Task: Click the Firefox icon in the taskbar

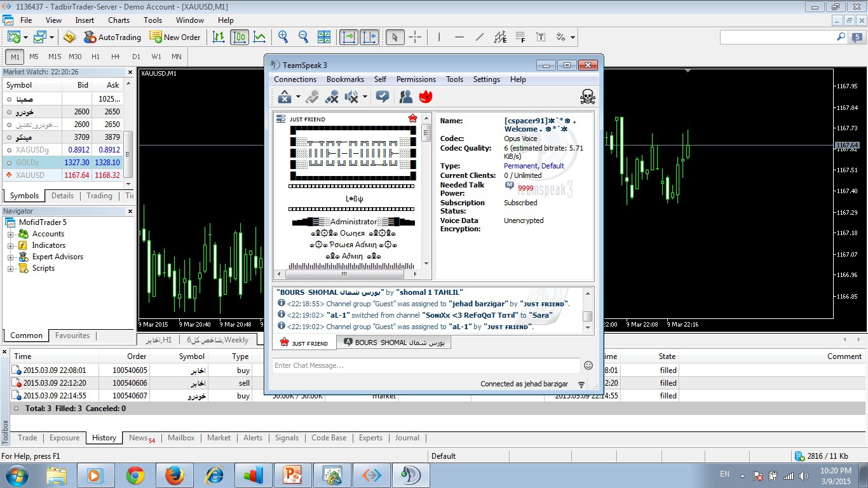Action: tap(174, 475)
